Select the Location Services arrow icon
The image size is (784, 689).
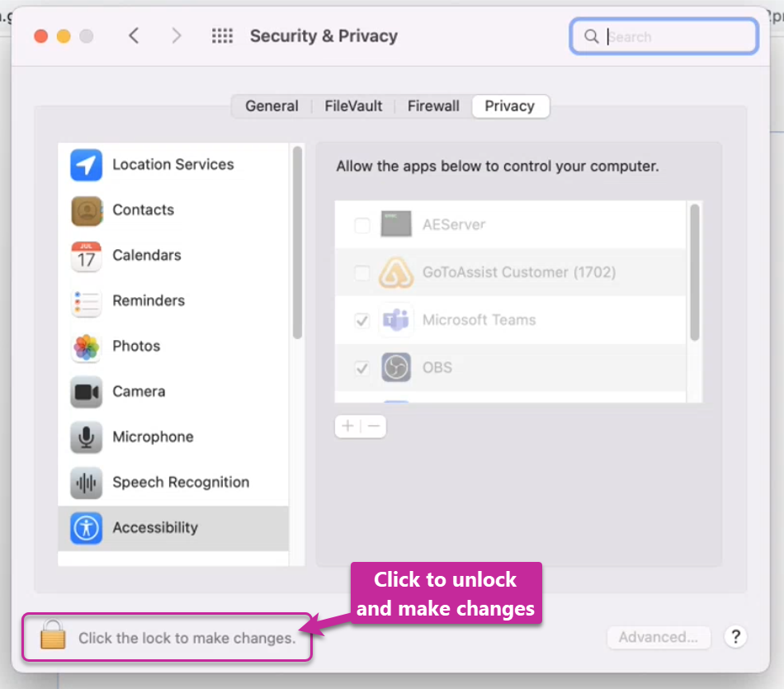pyautogui.click(x=86, y=165)
